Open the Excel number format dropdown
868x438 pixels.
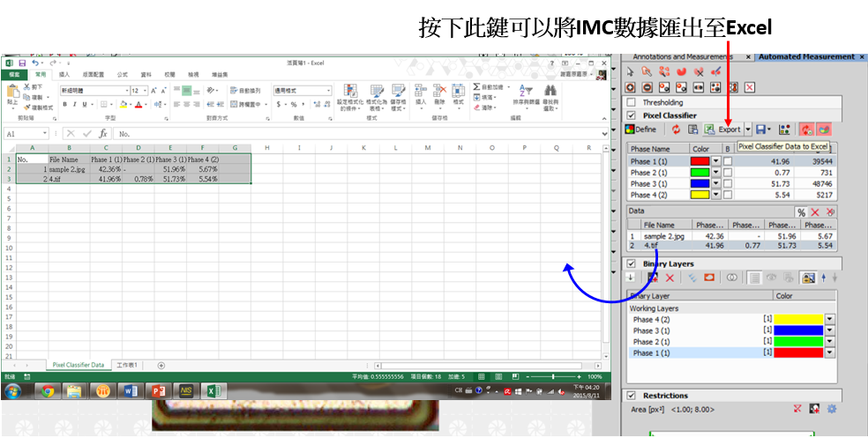329,90
